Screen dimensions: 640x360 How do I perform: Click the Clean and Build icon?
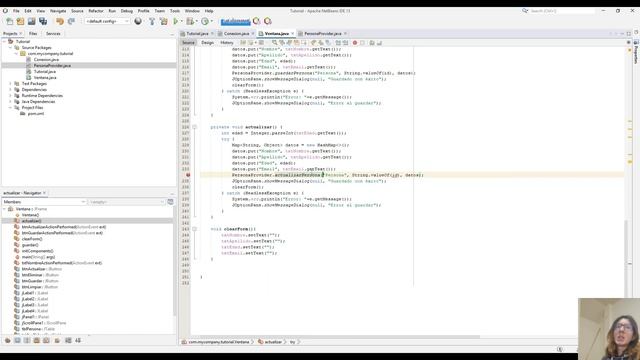point(164,21)
